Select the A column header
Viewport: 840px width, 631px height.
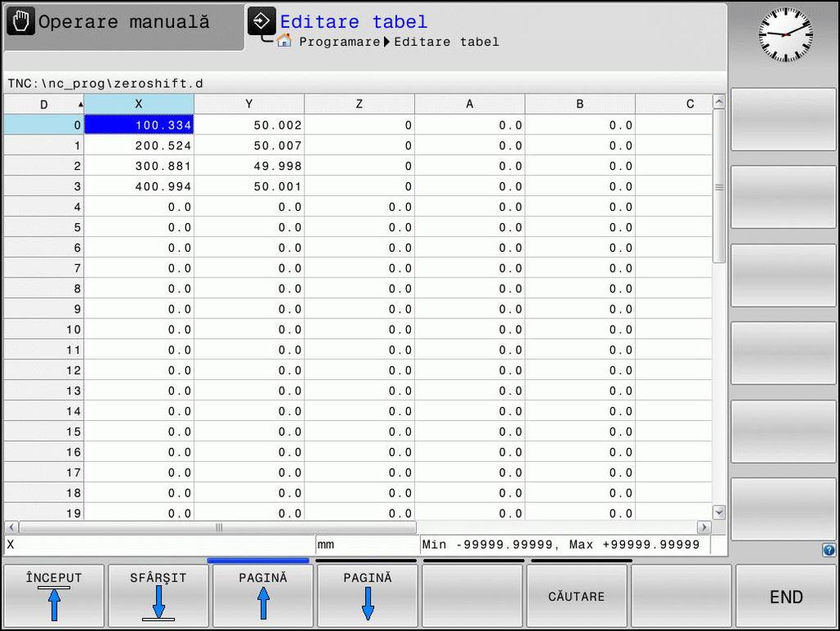(x=470, y=104)
